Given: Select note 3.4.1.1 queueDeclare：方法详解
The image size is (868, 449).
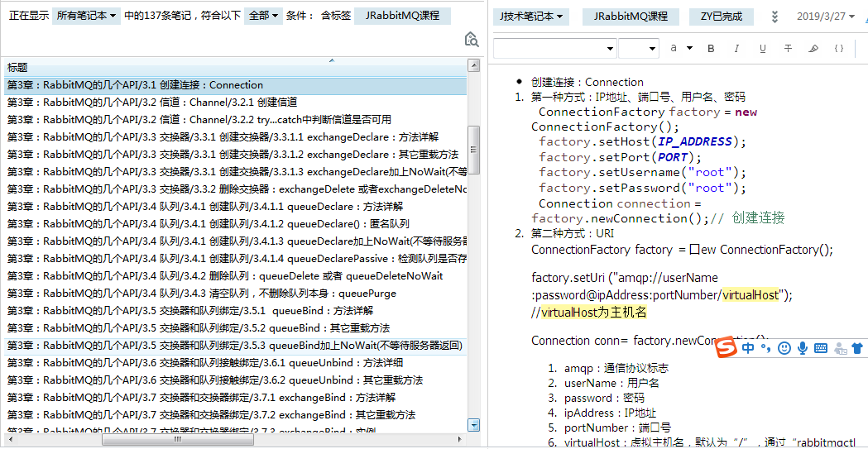Looking at the screenshot, I should [236, 207].
